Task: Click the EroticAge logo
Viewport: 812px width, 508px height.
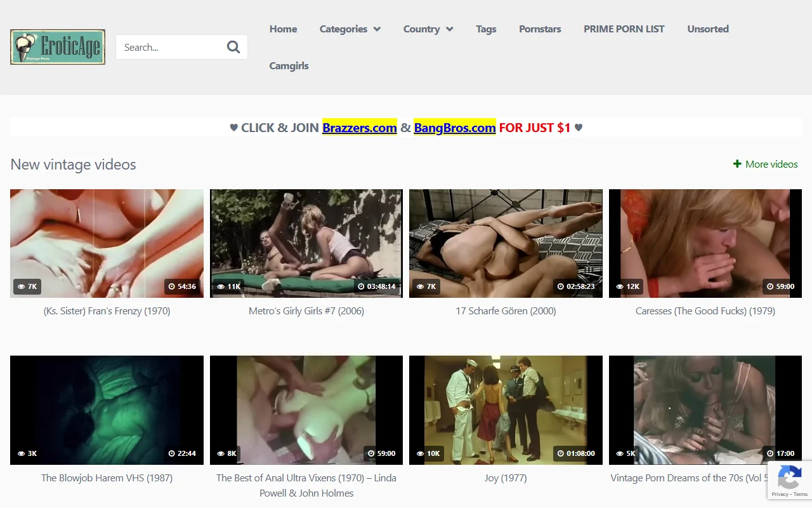Action: (58, 46)
